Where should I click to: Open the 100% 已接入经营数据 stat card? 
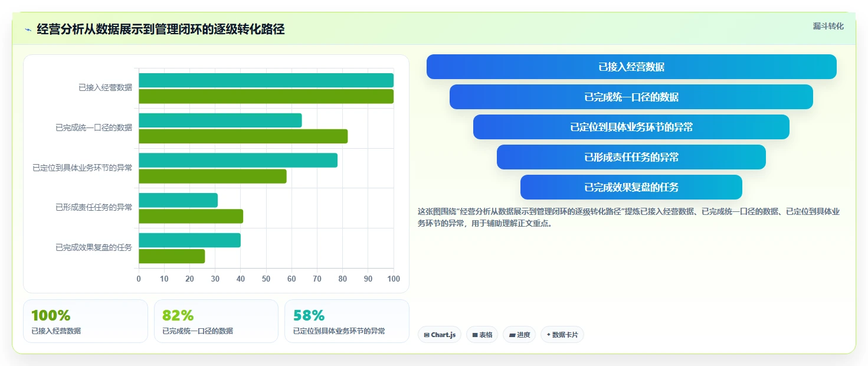coord(86,321)
